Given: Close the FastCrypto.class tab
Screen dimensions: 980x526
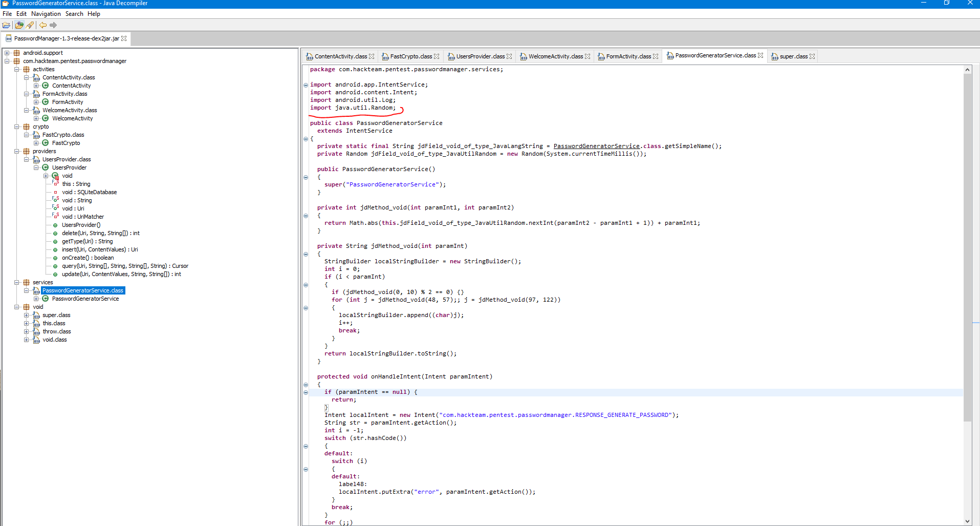Looking at the screenshot, I should 437,56.
